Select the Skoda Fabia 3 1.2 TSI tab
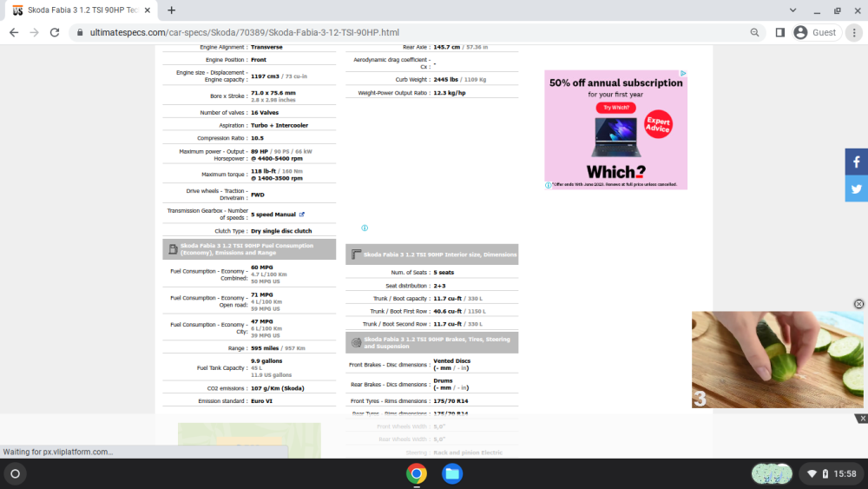Image resolution: width=868 pixels, height=489 pixels. coord(82,10)
